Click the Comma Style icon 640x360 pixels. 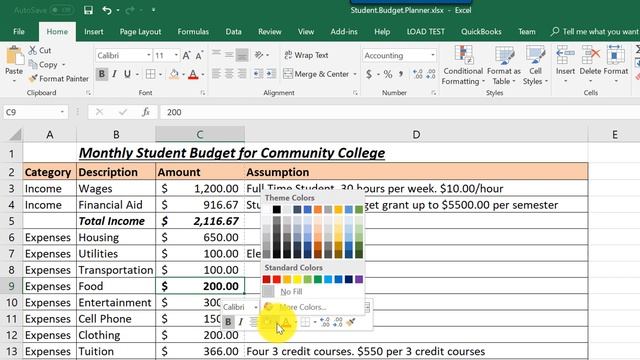click(401, 74)
